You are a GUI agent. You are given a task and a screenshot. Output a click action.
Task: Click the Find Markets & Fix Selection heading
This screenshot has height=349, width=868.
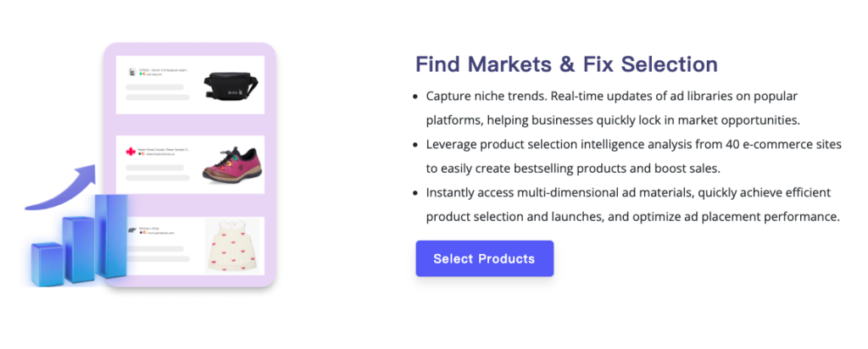[566, 64]
